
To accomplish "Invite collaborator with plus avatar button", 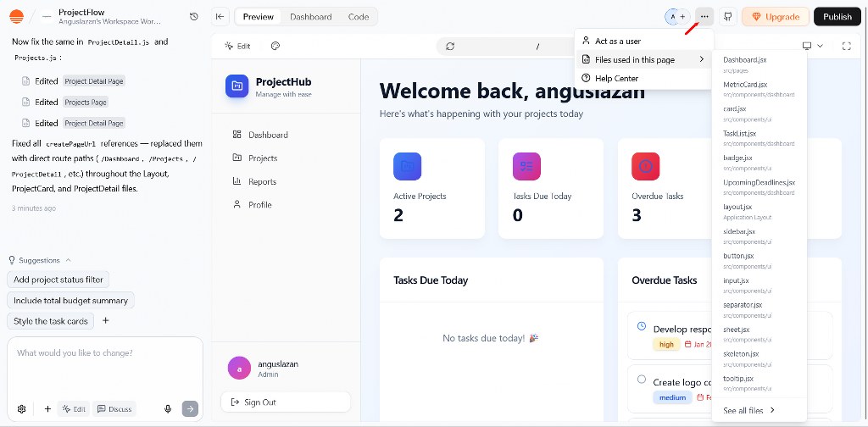I will pyautogui.click(x=682, y=17).
